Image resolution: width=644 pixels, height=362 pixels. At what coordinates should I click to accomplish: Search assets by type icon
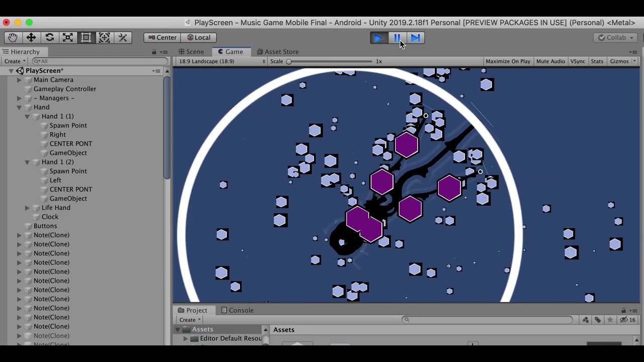click(x=586, y=320)
